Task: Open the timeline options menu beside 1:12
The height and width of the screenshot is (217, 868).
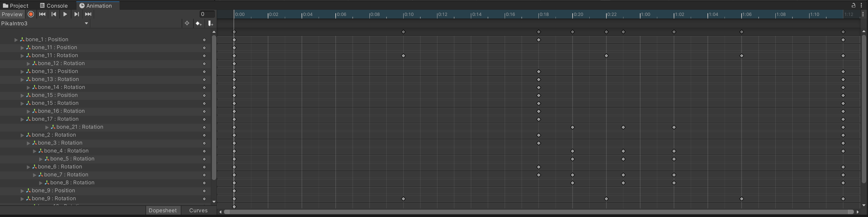Action: 863,14
